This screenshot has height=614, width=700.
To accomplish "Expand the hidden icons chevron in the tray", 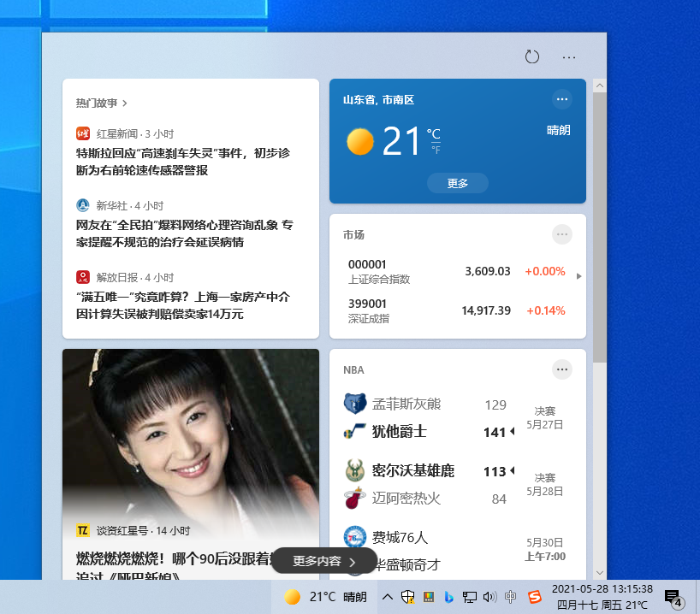I will pyautogui.click(x=388, y=597).
